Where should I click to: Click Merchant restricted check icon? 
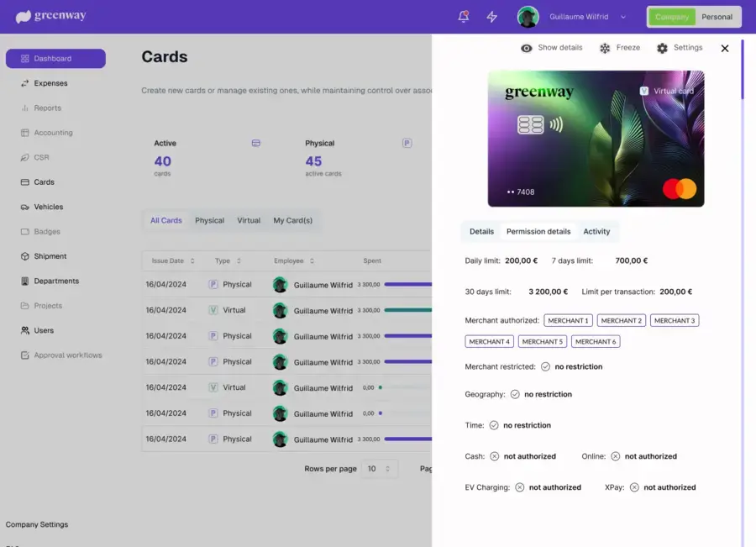(545, 366)
